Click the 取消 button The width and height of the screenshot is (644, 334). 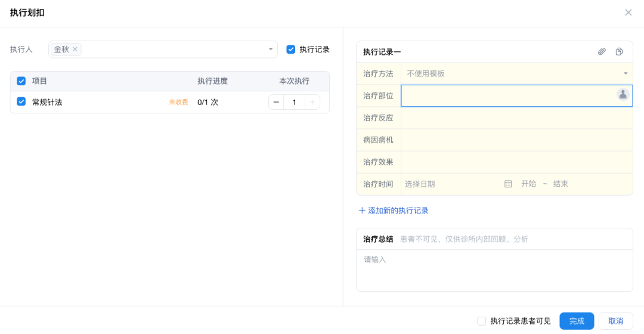point(615,321)
